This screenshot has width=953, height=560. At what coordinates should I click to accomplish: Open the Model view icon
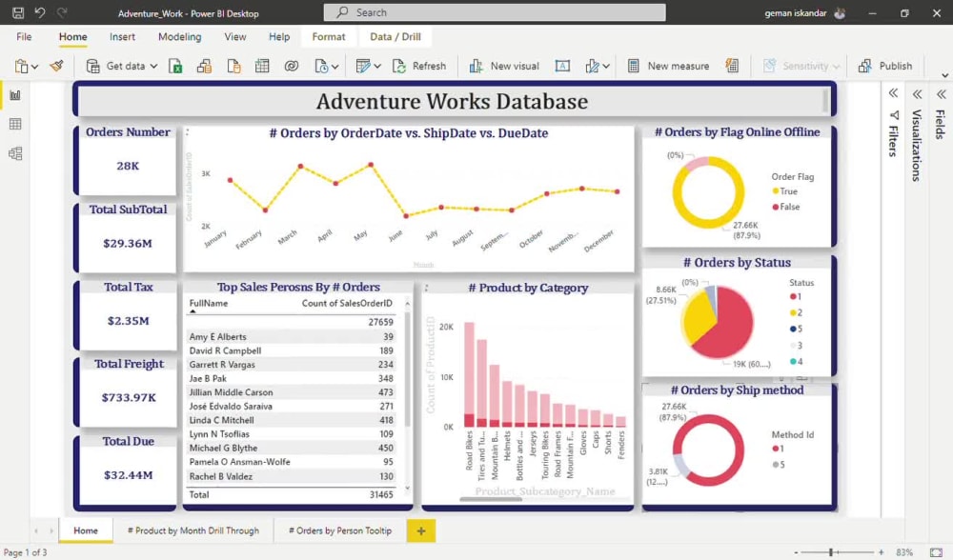(14, 152)
